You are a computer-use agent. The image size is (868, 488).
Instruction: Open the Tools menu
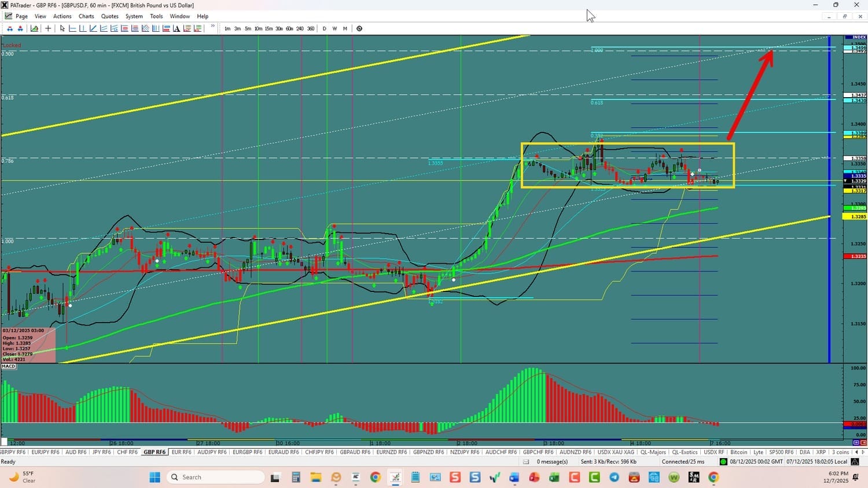156,16
